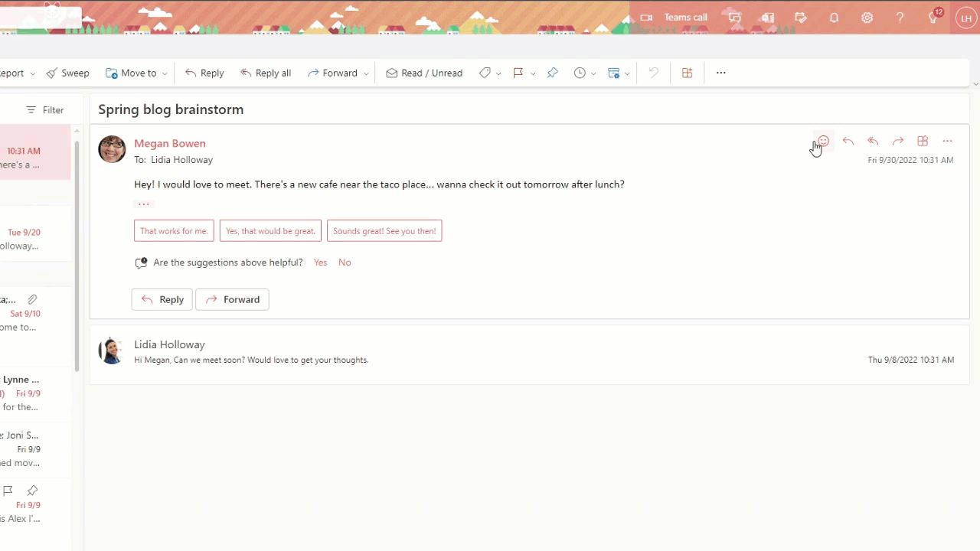The image size is (980, 551).
Task: Click the Undo arrow in toolbar
Action: (653, 73)
